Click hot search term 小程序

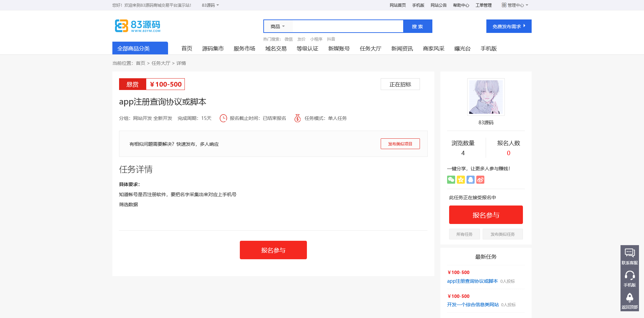tap(316, 39)
